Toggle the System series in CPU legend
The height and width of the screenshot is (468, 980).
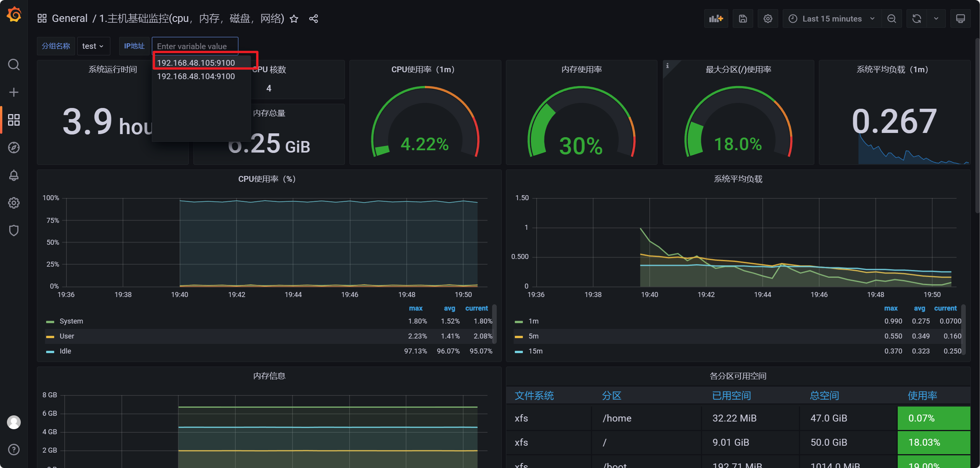pyautogui.click(x=71, y=321)
